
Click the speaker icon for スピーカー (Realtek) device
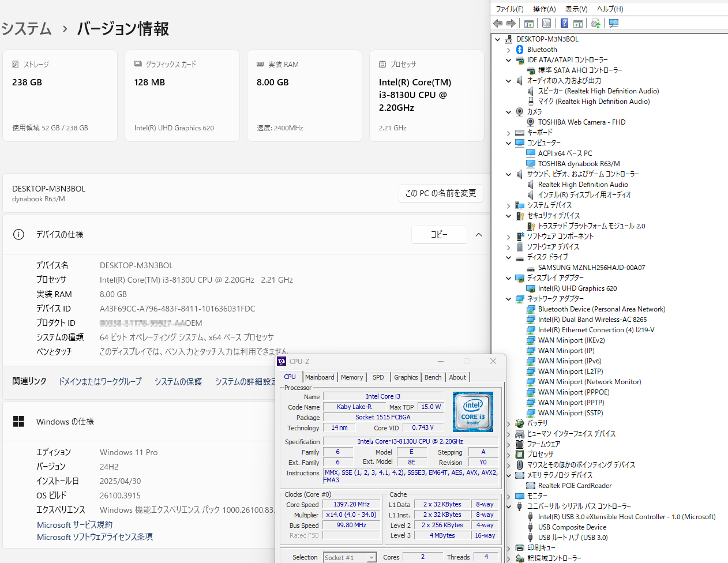[x=531, y=91]
